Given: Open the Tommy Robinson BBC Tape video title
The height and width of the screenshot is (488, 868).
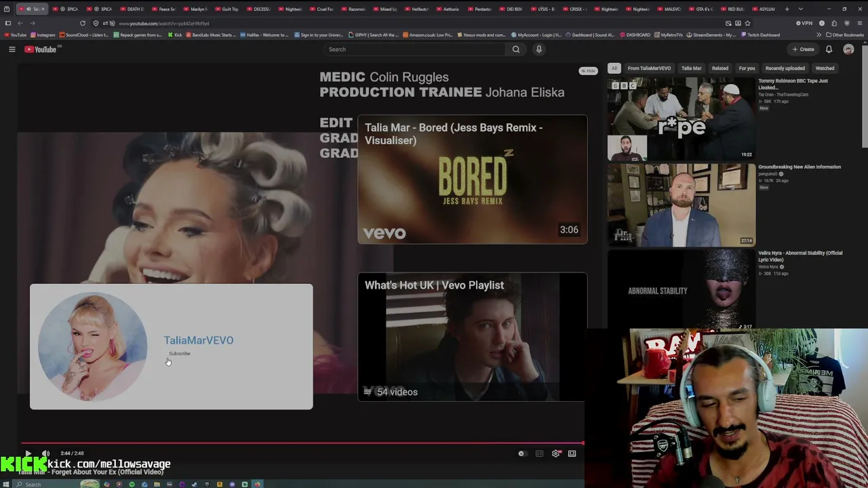Looking at the screenshot, I should (793, 84).
